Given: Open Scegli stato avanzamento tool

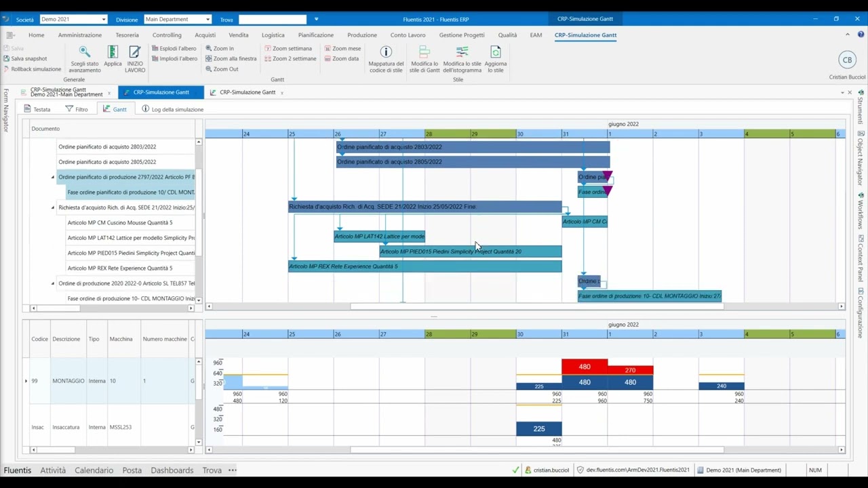Looking at the screenshot, I should (85, 60).
